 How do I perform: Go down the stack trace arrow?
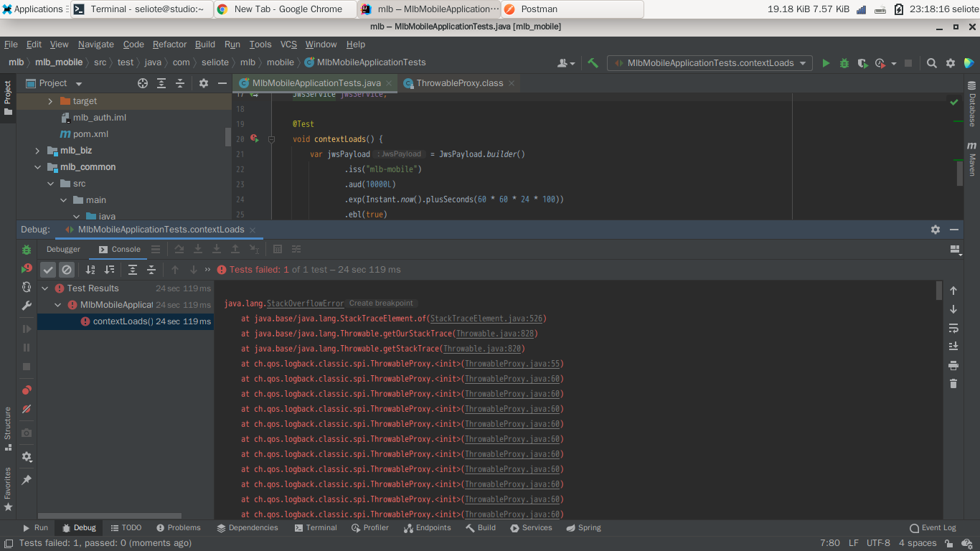(953, 309)
